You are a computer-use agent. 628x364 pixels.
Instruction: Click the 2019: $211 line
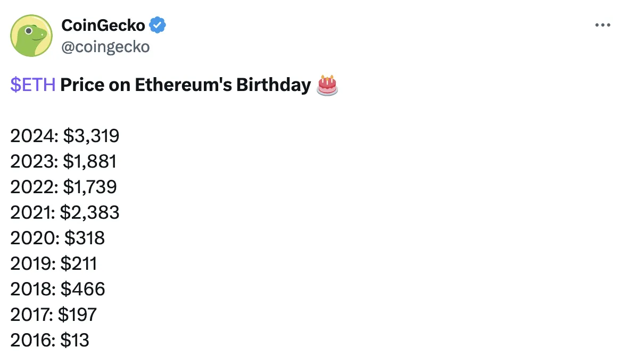tap(53, 263)
